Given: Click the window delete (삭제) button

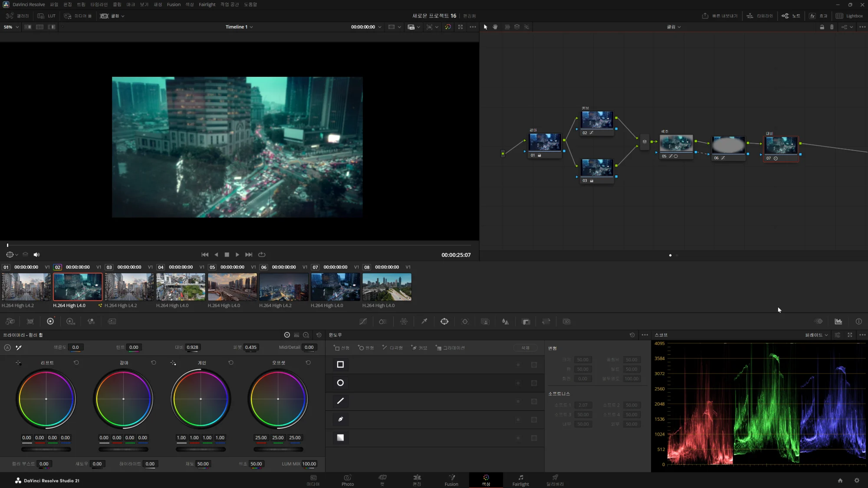Looking at the screenshot, I should tap(525, 348).
